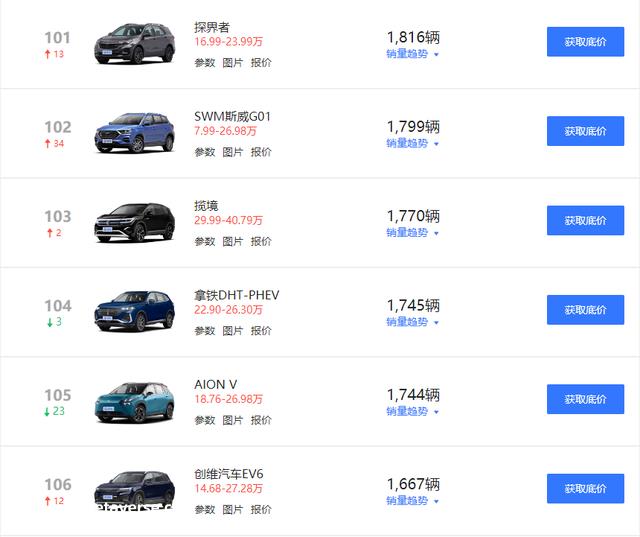Click 获取底价 button for 探界者
The image size is (640, 537).
(x=585, y=42)
